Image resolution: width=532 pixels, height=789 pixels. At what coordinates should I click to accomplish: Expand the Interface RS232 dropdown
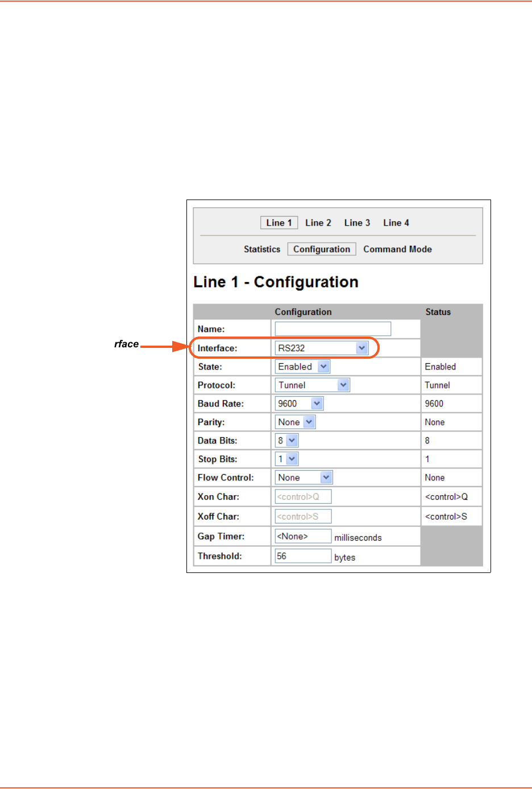coord(322,348)
